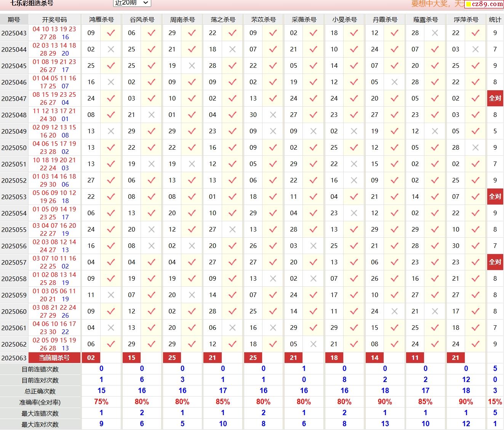Viewport: 504px width, 430px height.
Task: Click the 采薇杀号 column header
Action: [x=304, y=19]
